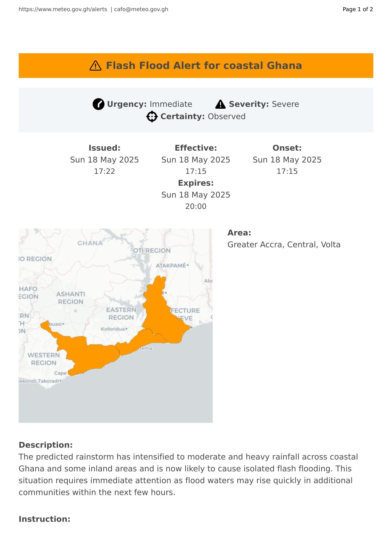The height and width of the screenshot is (554, 392).
Task: Click the ASHANTI REGION map label
Action: tap(70, 298)
